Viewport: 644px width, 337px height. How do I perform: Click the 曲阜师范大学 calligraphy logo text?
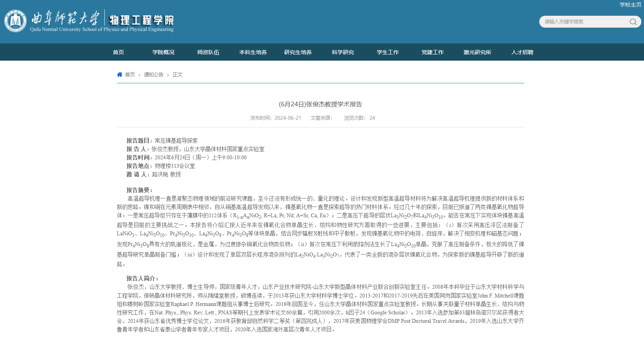coord(65,18)
